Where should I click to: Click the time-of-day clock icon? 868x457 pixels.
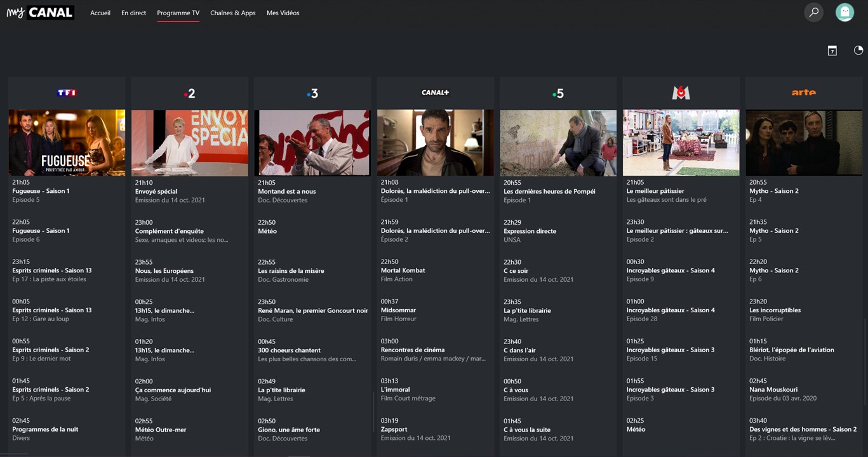(x=858, y=50)
